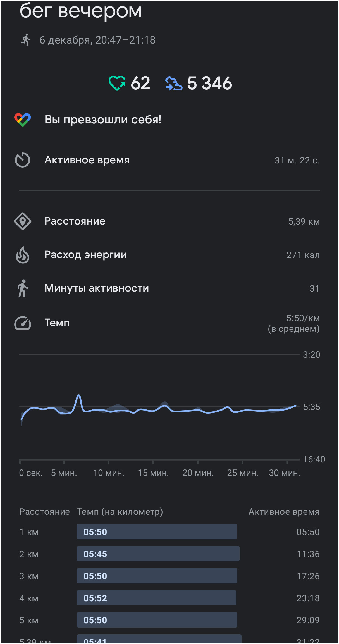Tap the бег вечером workout title
The height and width of the screenshot is (644, 339).
81,11
